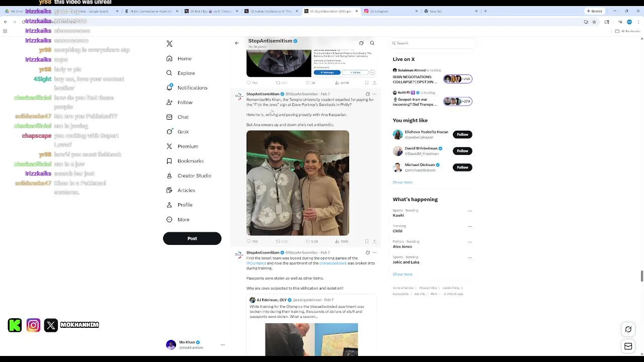This screenshot has width=644, height=362.
Task: Bookmark the Mo Khan tweet
Action: click(367, 241)
